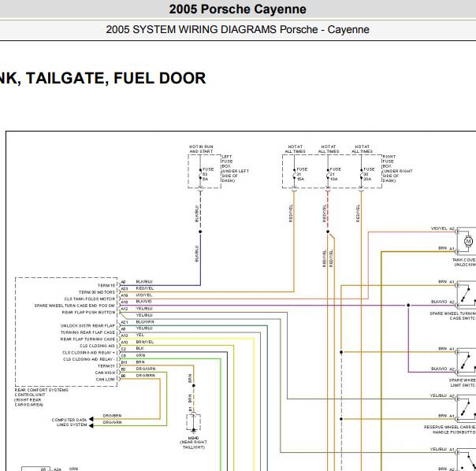
Task: Click the '2005 Porsche Cayenne' page title
Action: point(237,9)
